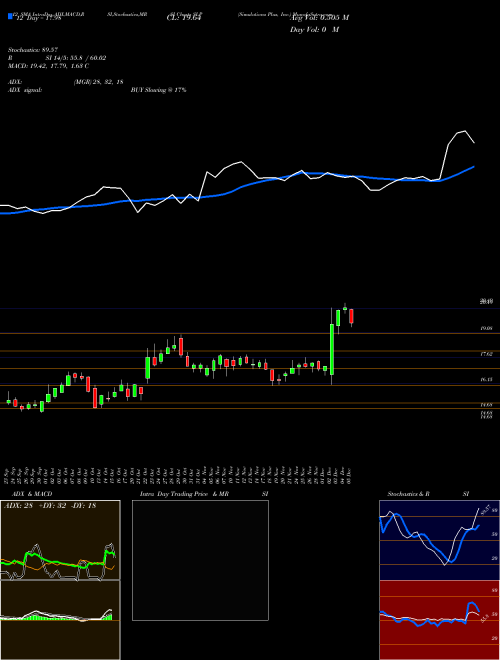Click the 'Stochastics: 89.57' readout
This screenshot has width=500, height=660.
(x=33, y=50)
